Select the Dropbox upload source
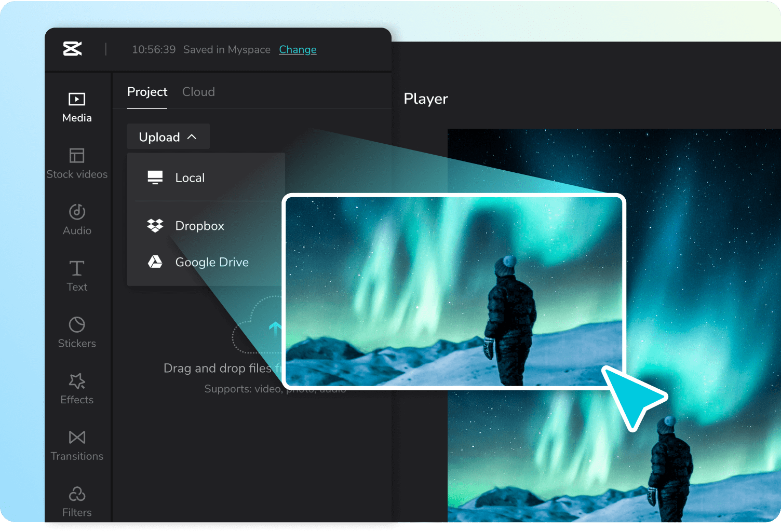Image resolution: width=781 pixels, height=532 pixels. point(199,225)
